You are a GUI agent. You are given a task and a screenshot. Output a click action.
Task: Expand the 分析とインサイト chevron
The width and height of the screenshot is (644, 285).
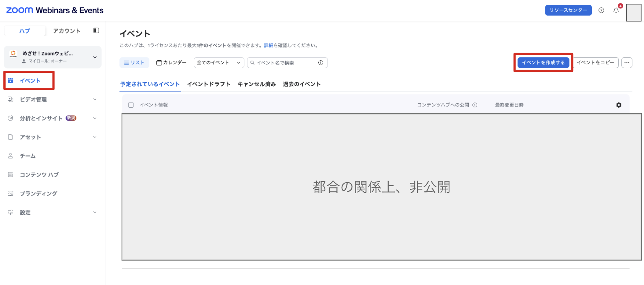(95, 118)
